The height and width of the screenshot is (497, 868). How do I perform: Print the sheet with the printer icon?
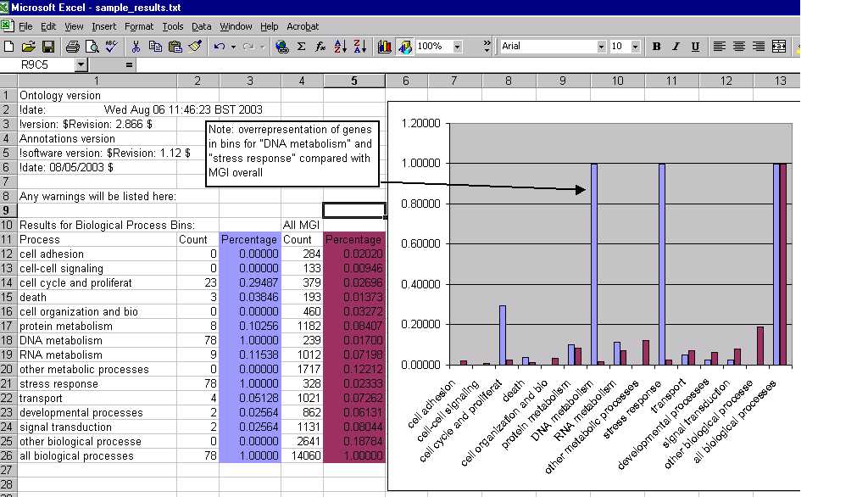pos(72,47)
